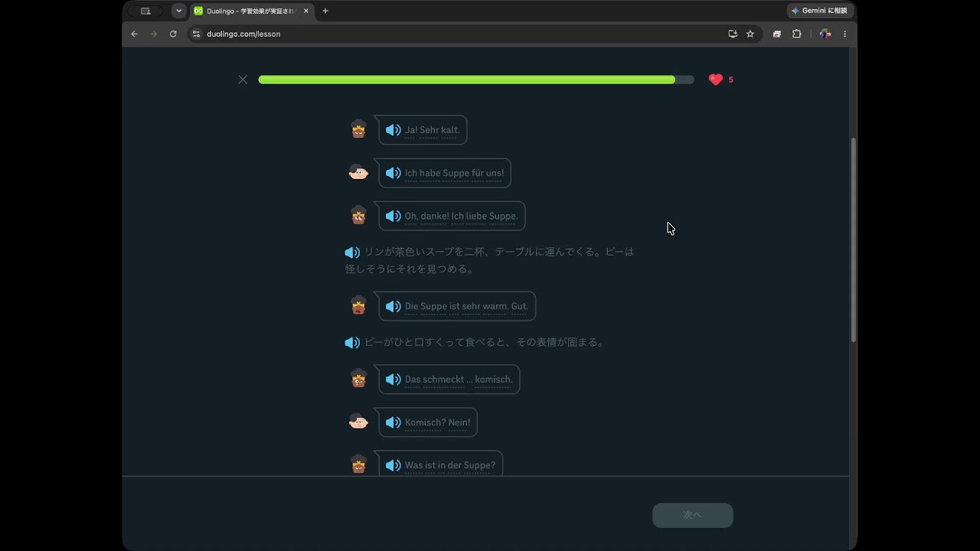Screen dimensions: 980x551
Task: Quit the lesson with the X icon
Action: [243, 80]
